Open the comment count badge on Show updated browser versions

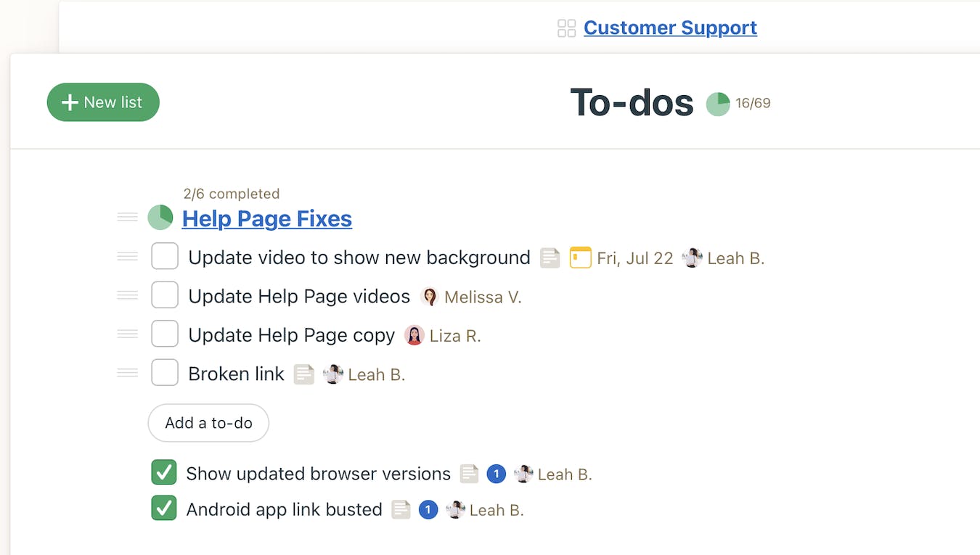[497, 474]
